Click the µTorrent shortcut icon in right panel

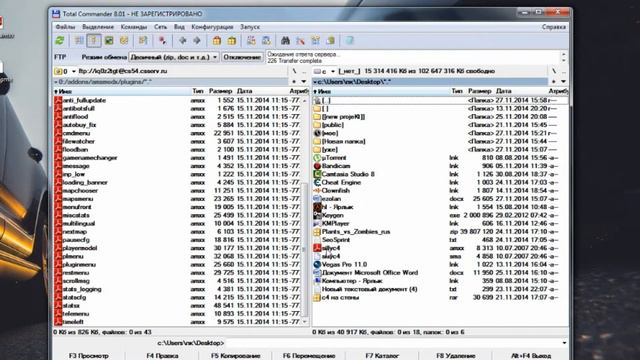pyautogui.click(x=317, y=158)
